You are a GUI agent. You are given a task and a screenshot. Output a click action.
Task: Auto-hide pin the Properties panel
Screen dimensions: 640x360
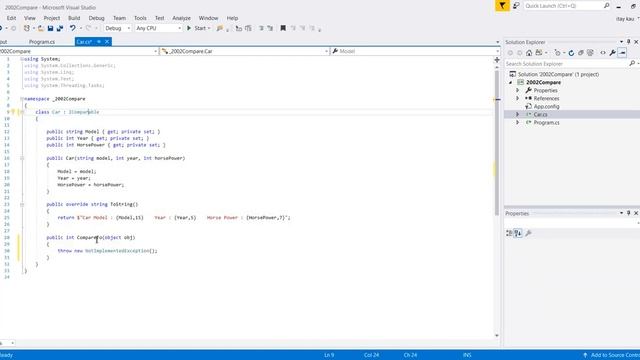pyautogui.click(x=629, y=213)
